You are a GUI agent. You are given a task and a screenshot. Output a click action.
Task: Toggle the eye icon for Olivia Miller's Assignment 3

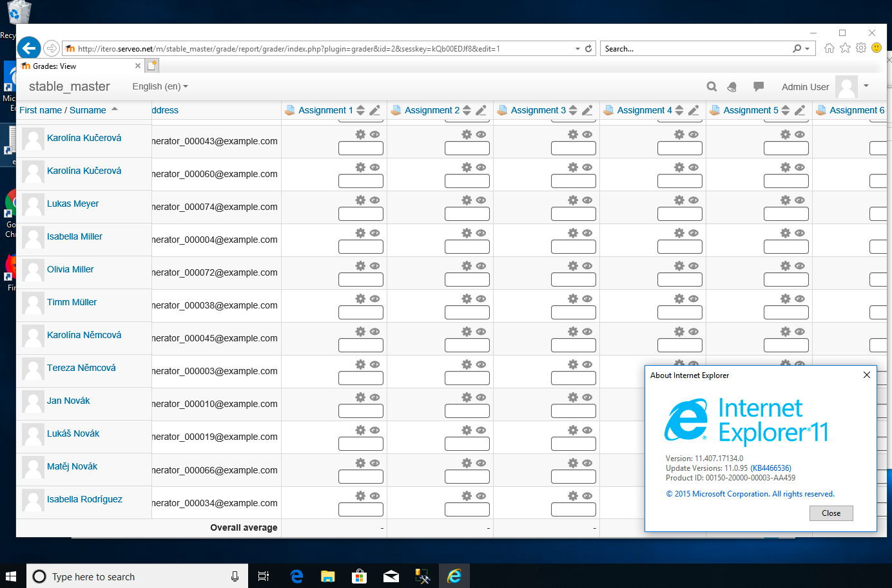click(x=587, y=266)
